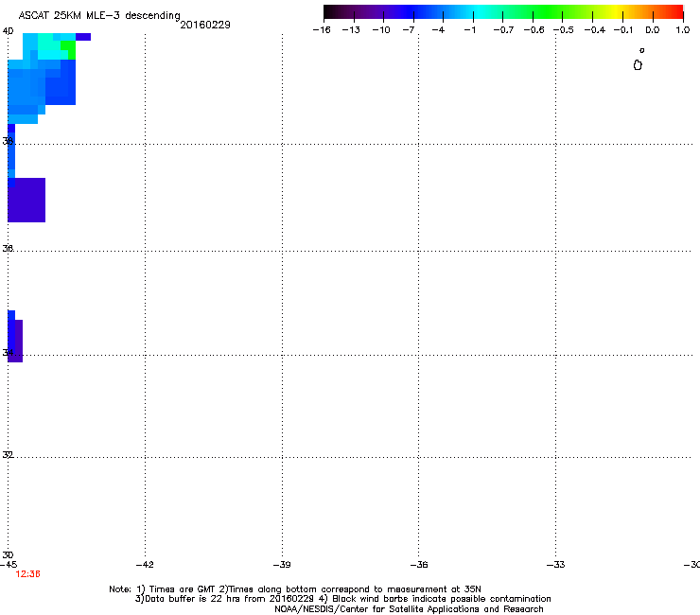The image size is (700, 615).
Task: Click the '1.0' color scale label
Action: click(683, 30)
